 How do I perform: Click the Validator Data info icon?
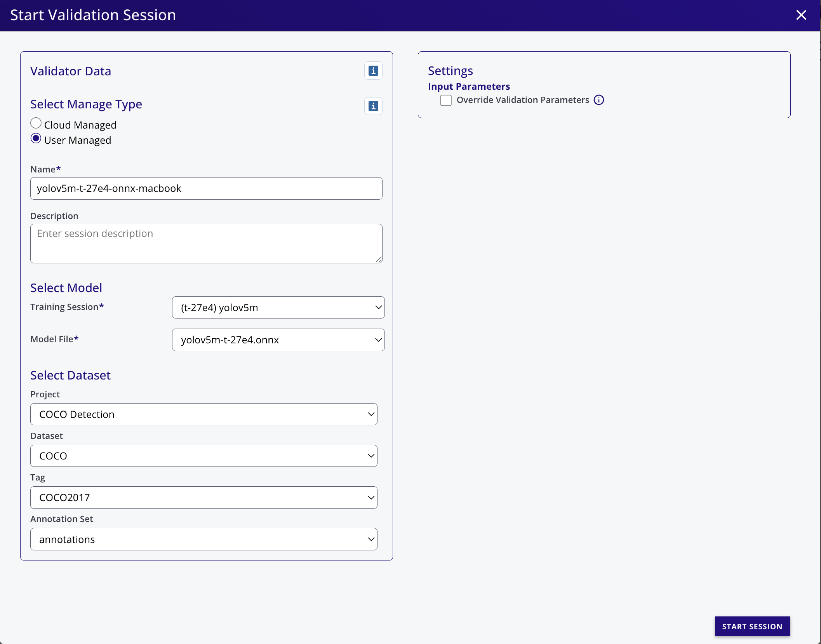[373, 71]
